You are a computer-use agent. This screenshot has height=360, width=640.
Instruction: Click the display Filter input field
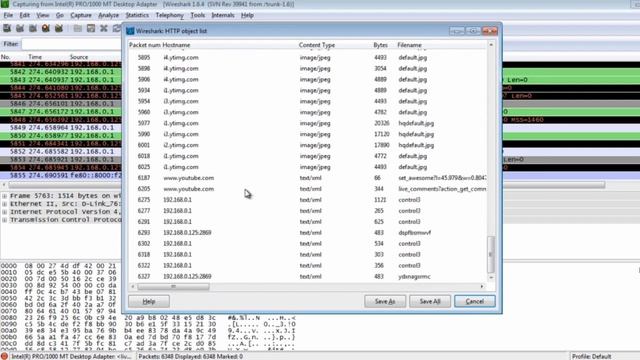click(71, 44)
